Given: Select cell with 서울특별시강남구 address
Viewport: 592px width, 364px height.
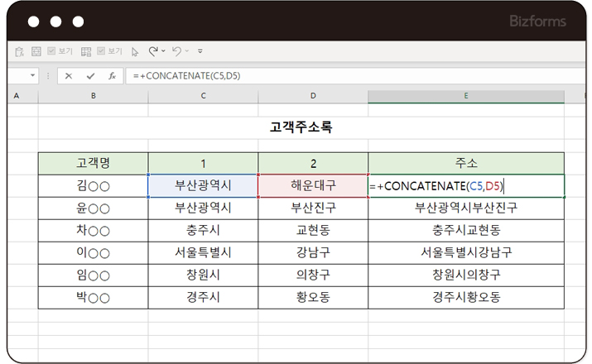Looking at the screenshot, I should [x=465, y=252].
